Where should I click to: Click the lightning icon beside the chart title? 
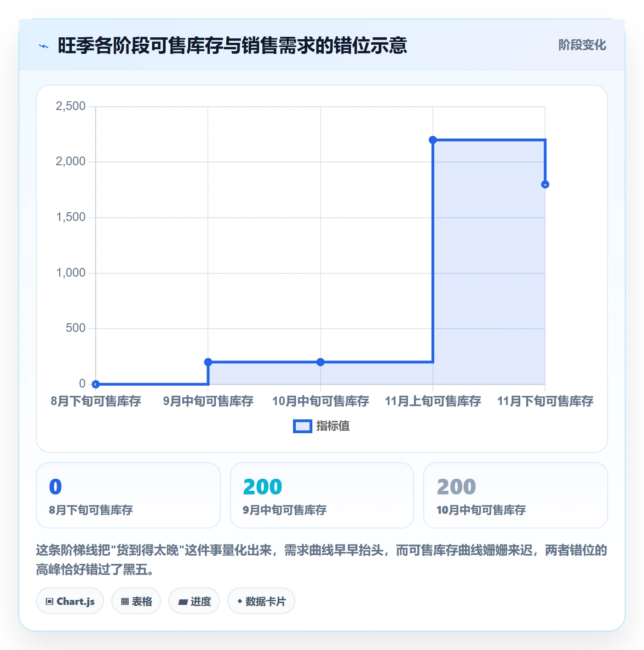tap(44, 46)
